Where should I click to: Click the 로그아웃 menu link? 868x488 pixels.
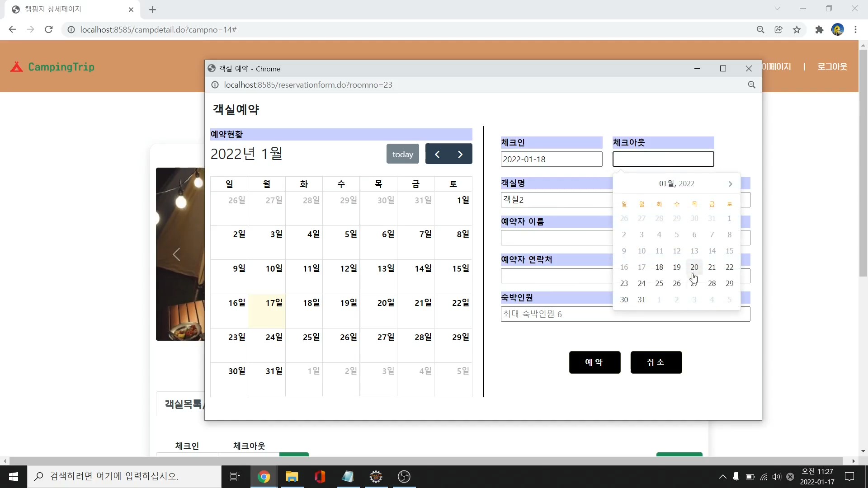coord(832,66)
